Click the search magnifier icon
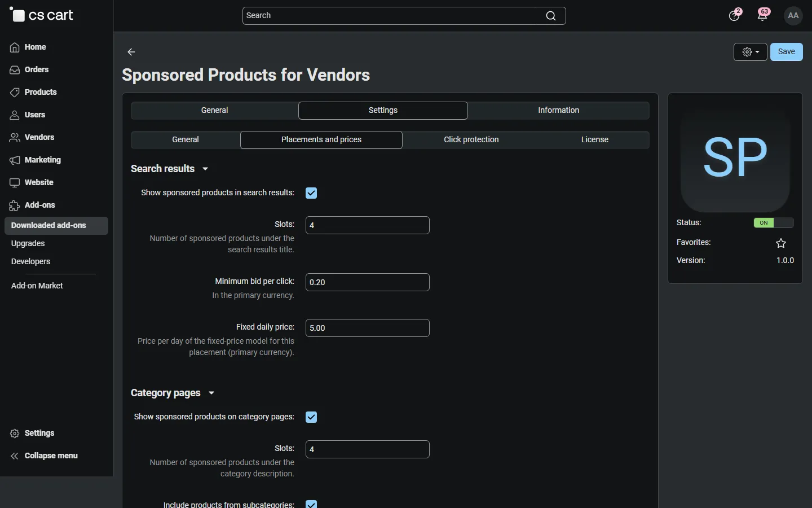The image size is (812, 508). pyautogui.click(x=551, y=16)
